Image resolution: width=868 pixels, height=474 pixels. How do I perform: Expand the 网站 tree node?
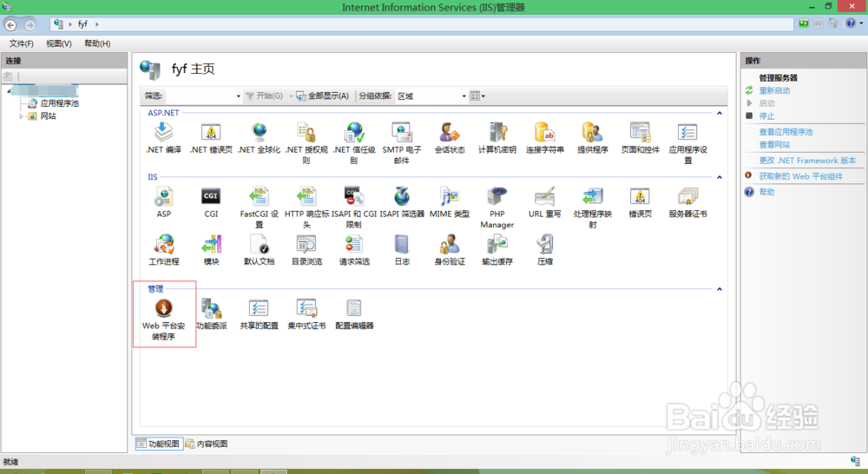tap(21, 116)
